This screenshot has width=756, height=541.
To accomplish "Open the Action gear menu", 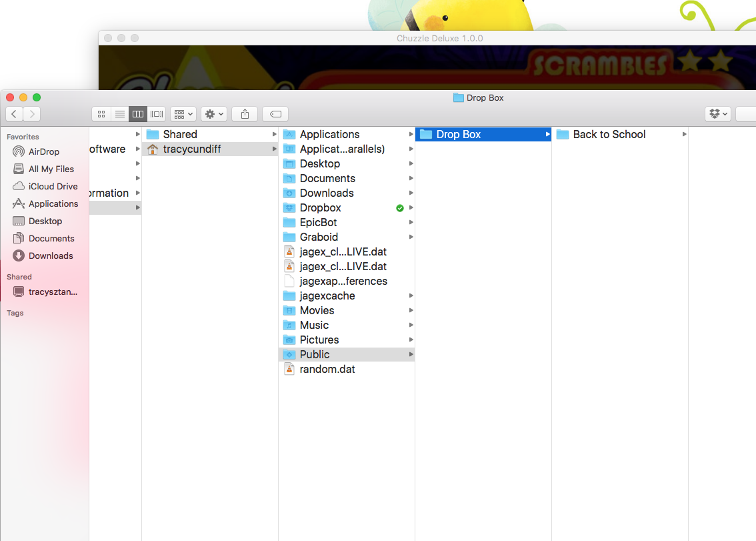I will pyautogui.click(x=214, y=114).
